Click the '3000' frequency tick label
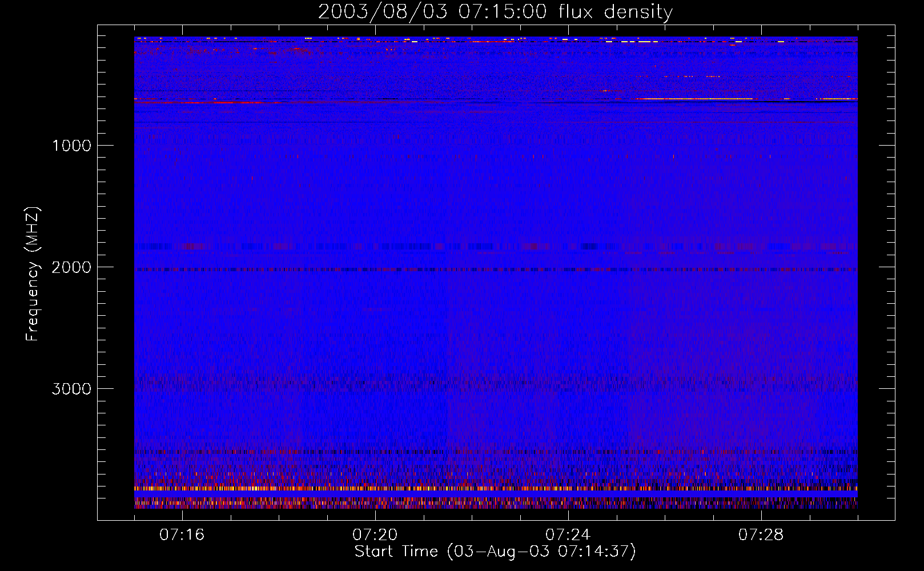The width and height of the screenshot is (924, 571). pos(71,389)
